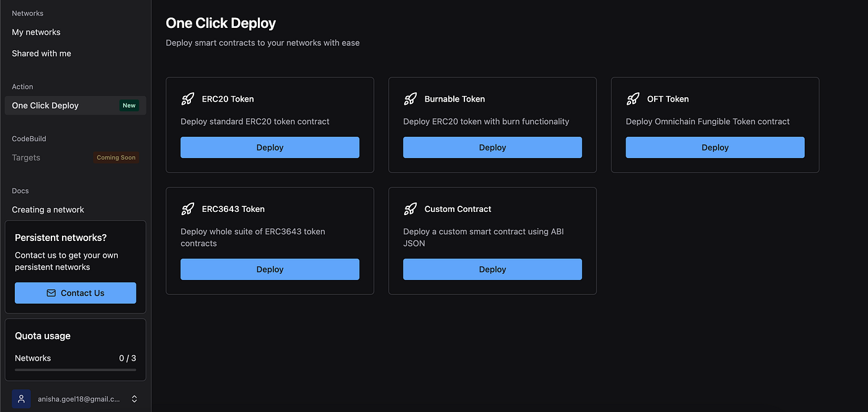868x412 pixels.
Task: Click the ERC20 Token card title
Action: [228, 99]
